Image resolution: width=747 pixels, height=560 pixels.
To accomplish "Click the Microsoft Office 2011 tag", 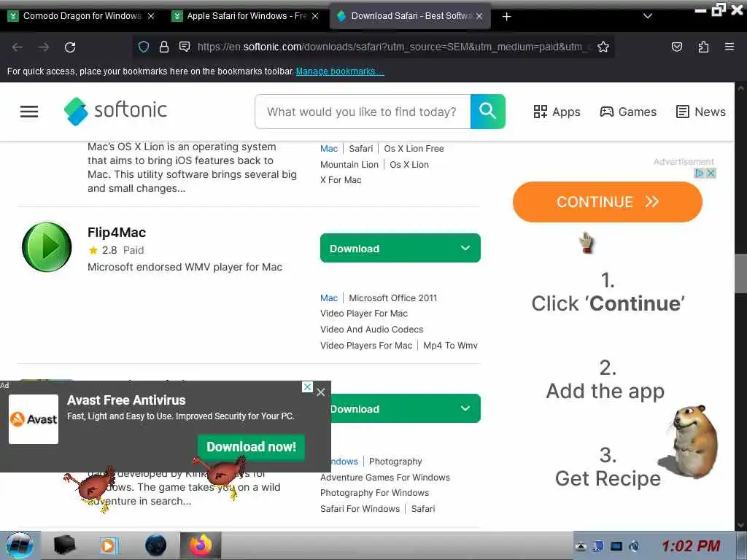I will click(393, 298).
